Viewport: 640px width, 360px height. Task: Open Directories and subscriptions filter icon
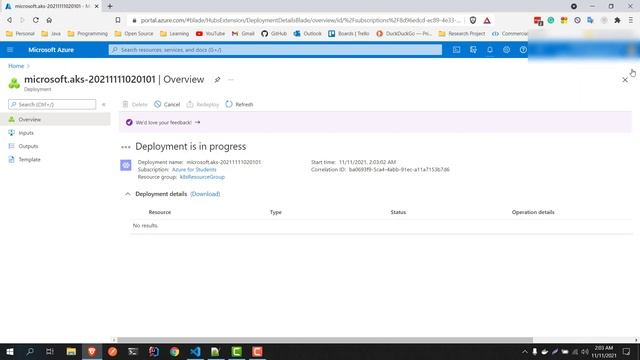click(x=473, y=50)
